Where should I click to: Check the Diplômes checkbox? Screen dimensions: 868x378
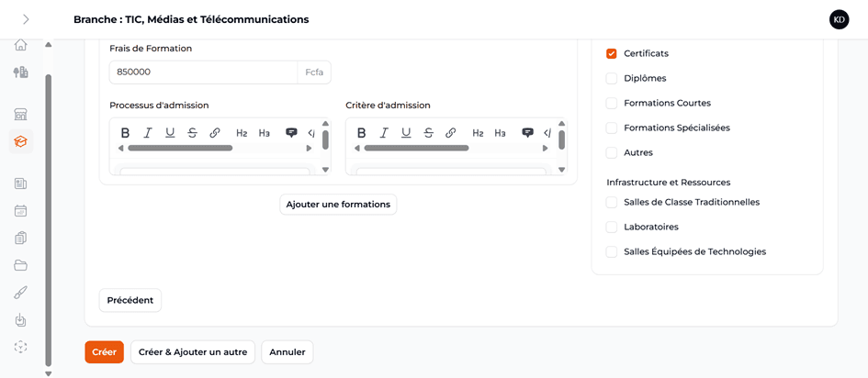tap(612, 79)
